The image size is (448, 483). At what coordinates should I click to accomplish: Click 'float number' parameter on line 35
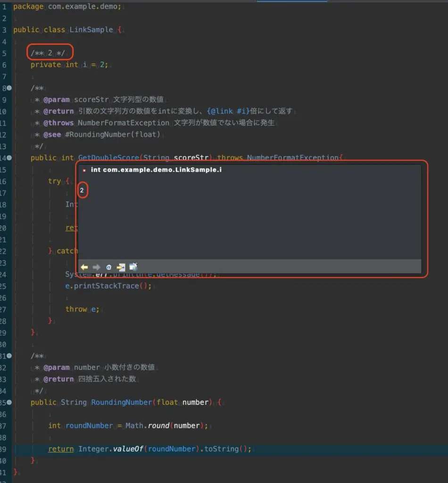pos(183,402)
